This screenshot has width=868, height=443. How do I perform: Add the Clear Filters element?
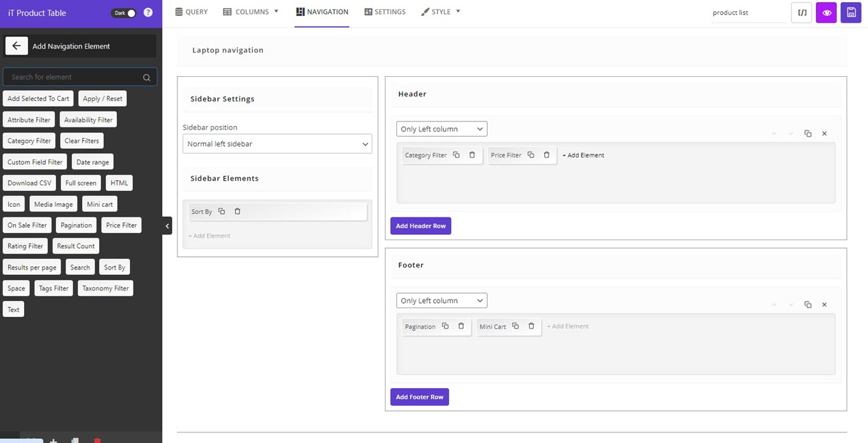point(81,141)
